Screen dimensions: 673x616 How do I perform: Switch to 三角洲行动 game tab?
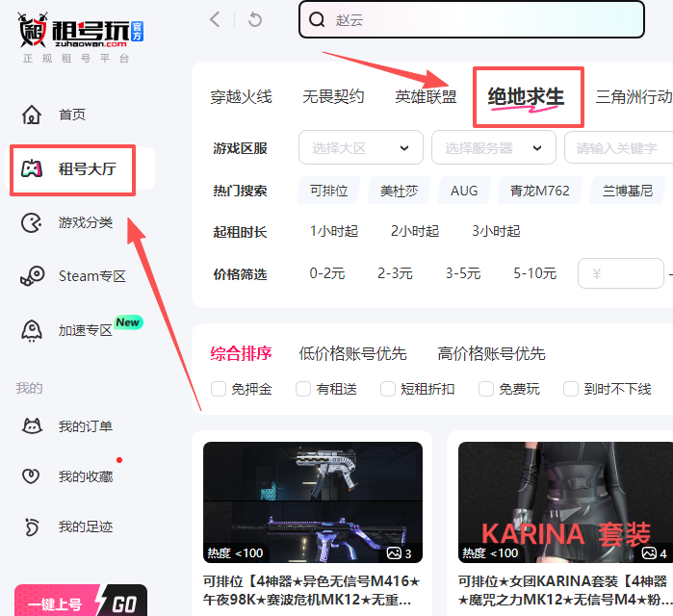[634, 97]
